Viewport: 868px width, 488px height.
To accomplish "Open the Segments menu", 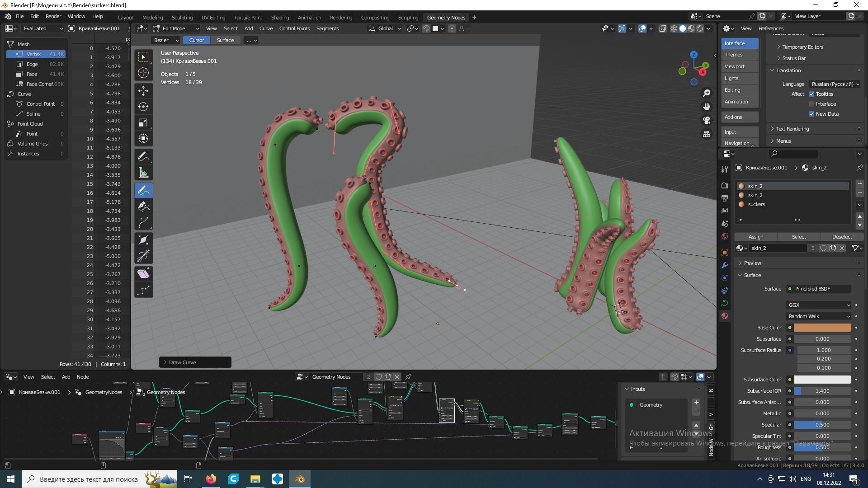I will point(327,28).
